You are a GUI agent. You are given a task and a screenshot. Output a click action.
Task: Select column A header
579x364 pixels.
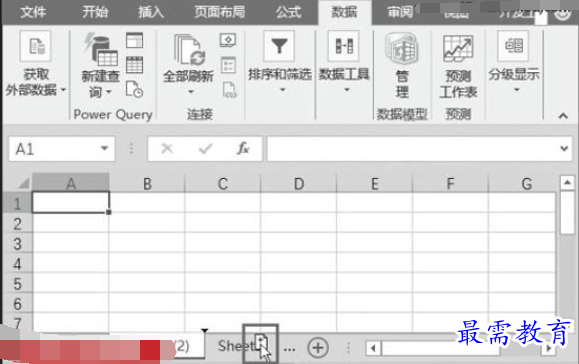coord(71,183)
